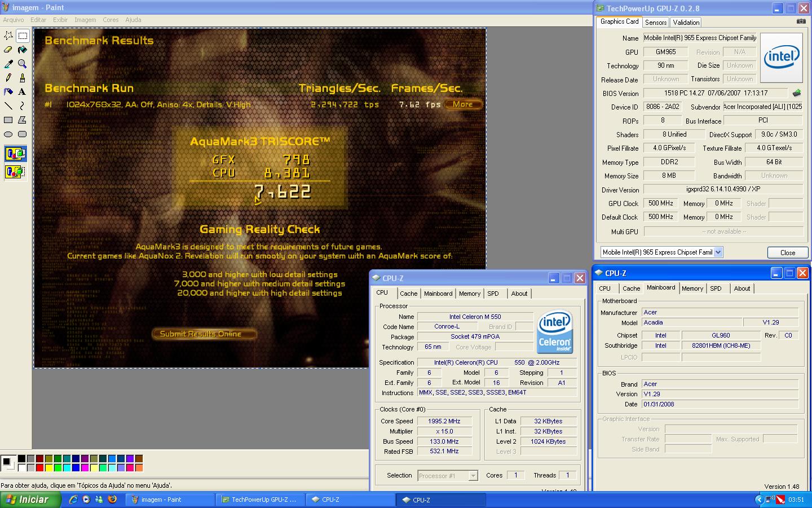The height and width of the screenshot is (508, 812).
Task: Open the Cache tab in the Celeron CPU-Z window
Action: (x=409, y=294)
